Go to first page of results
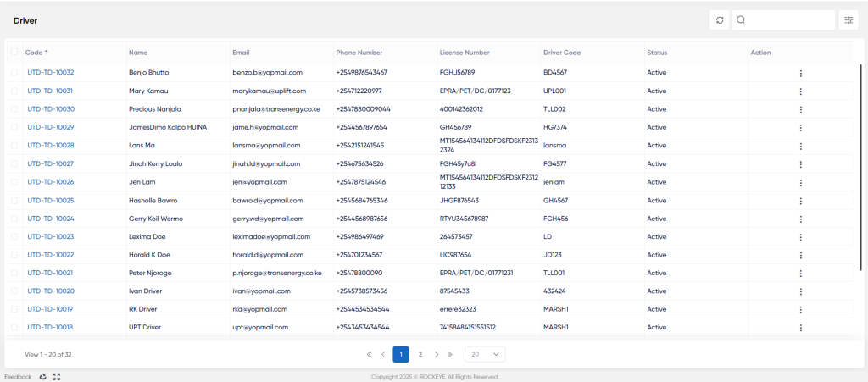The height and width of the screenshot is (382, 868). click(x=370, y=354)
